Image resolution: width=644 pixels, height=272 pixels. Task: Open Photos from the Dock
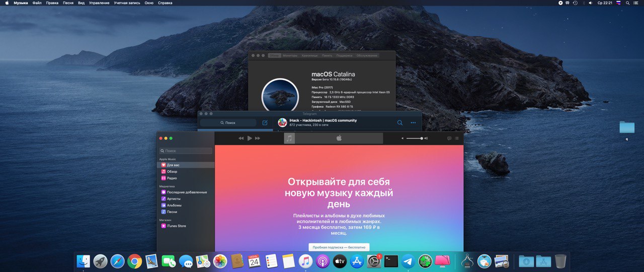(220, 261)
